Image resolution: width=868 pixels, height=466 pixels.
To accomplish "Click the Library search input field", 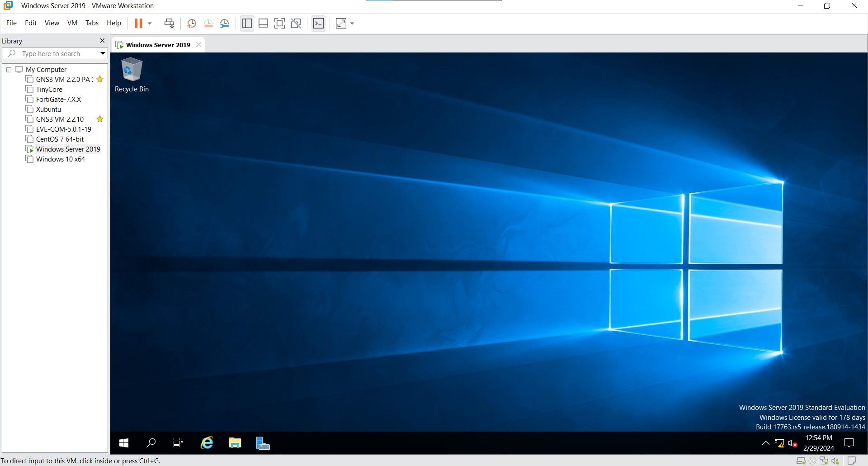I will click(54, 53).
